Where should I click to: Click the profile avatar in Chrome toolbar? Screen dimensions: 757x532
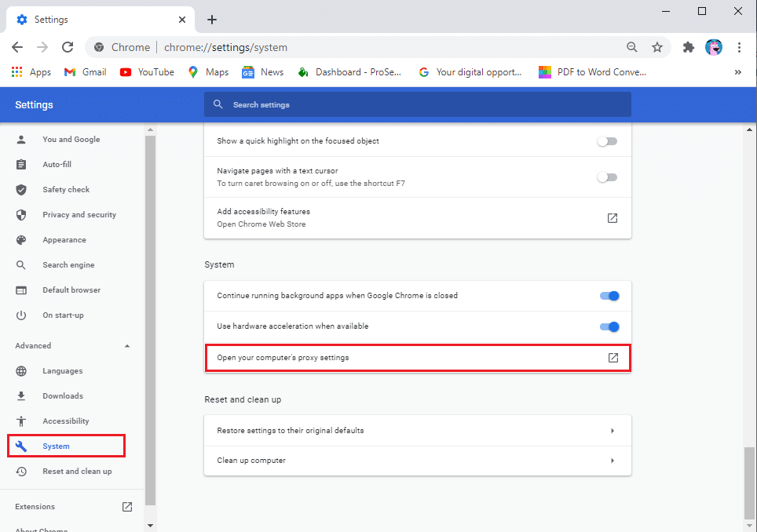[x=714, y=47]
